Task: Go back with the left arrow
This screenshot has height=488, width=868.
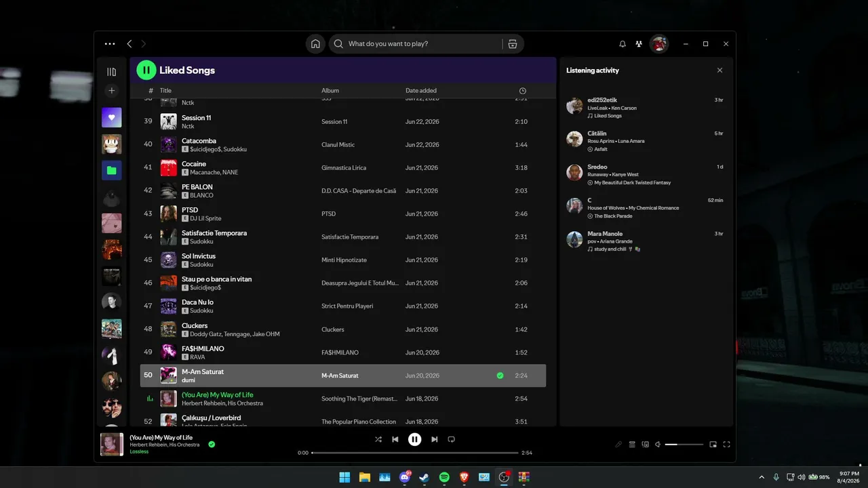Action: [130, 43]
